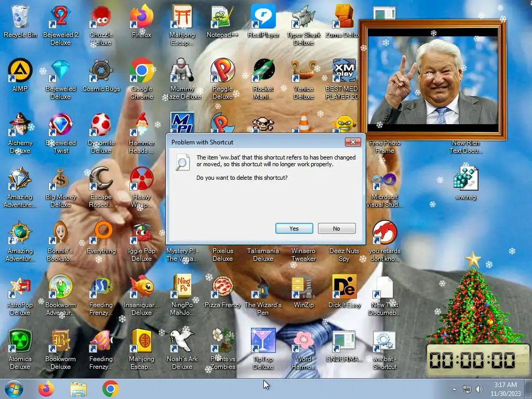Select the Dick It Easy icon
Image resolution: width=532 pixels, height=399 pixels.
click(344, 291)
